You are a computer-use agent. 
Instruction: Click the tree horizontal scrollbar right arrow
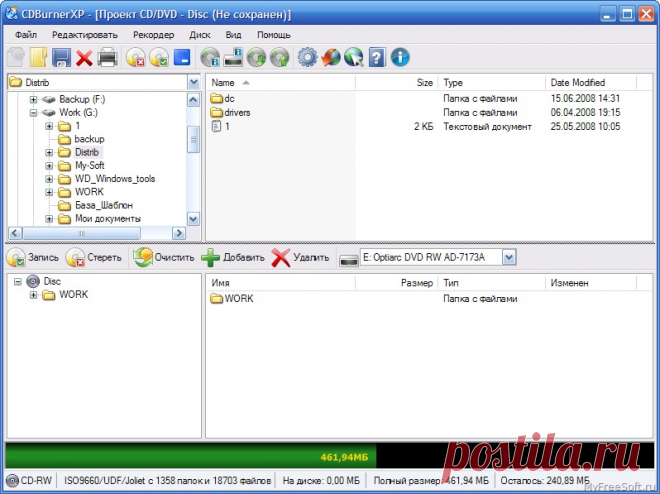[179, 233]
